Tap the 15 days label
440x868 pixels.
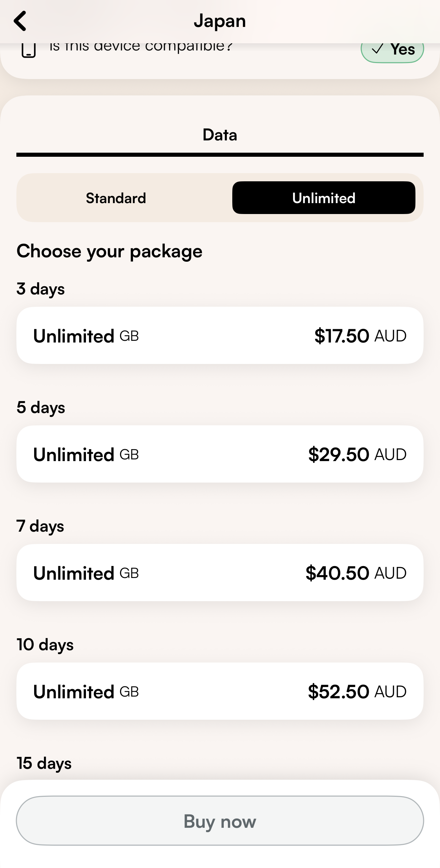[44, 763]
